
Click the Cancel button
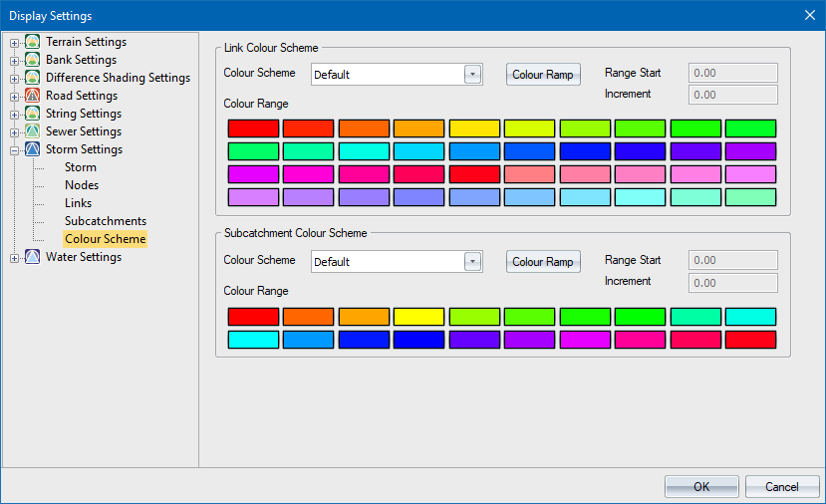(781, 487)
